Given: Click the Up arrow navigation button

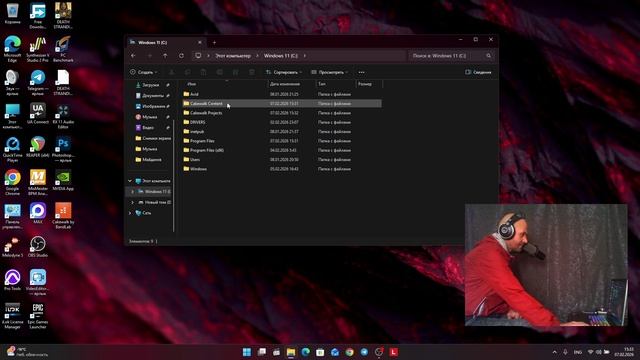Looking at the screenshot, I should 165,56.
